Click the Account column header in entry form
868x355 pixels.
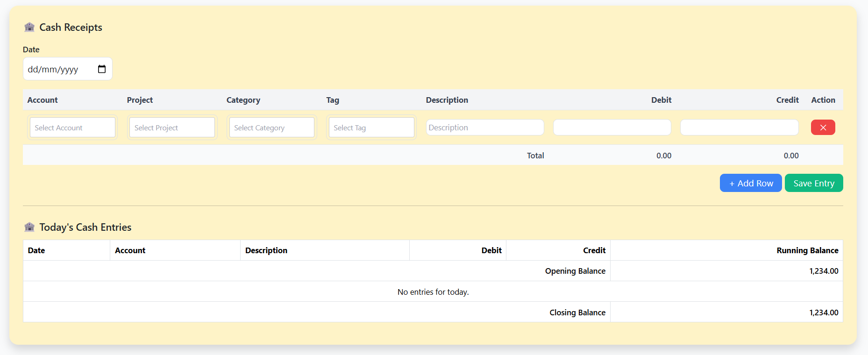click(43, 100)
